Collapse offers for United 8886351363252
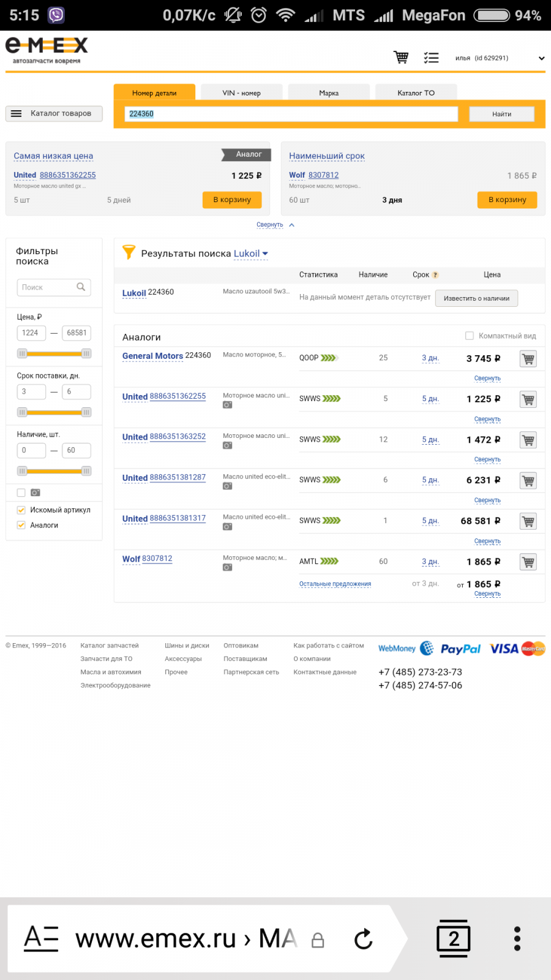 [487, 459]
